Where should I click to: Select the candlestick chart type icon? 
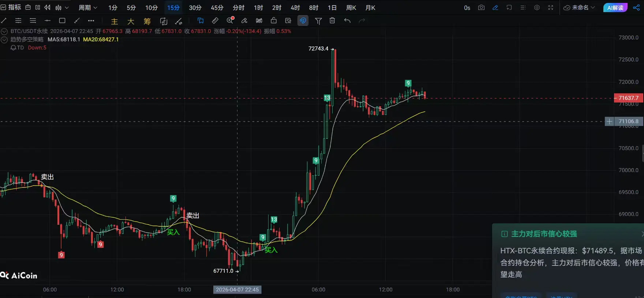click(59, 7)
